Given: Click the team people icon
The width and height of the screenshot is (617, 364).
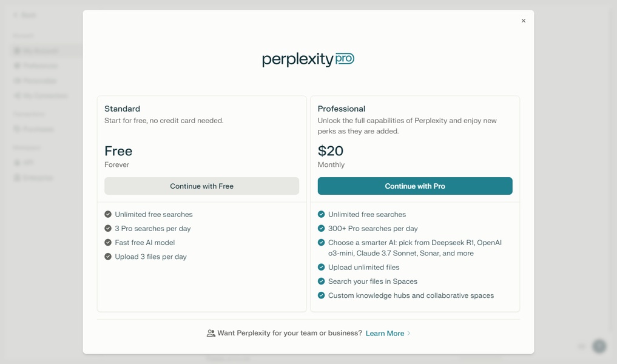Looking at the screenshot, I should point(211,333).
